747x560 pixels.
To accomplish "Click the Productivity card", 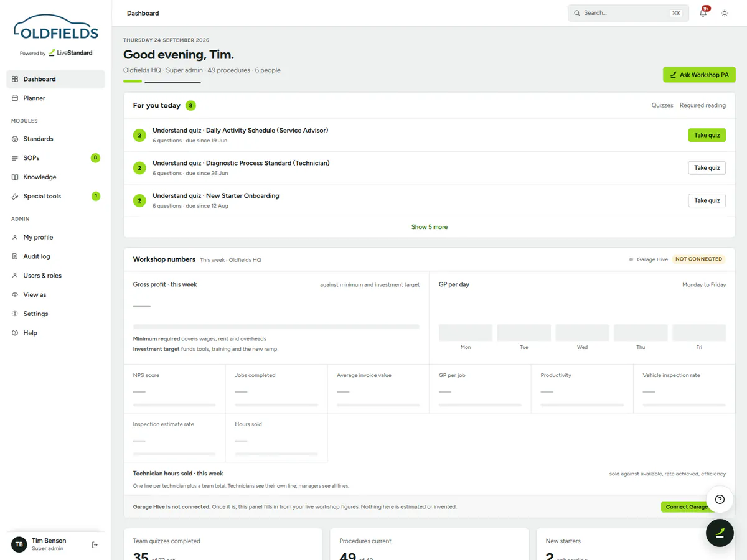I will pyautogui.click(x=582, y=389).
